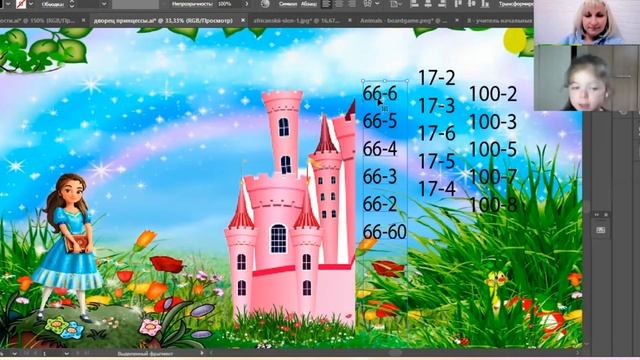Close the tab showing 150% zoom
The width and height of the screenshot is (640, 360).
[84, 20]
